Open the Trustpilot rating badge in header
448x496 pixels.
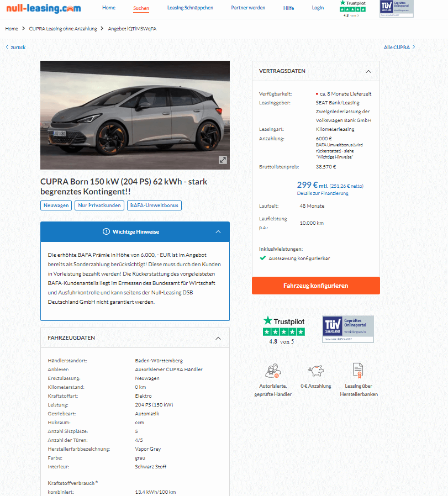tap(352, 8)
